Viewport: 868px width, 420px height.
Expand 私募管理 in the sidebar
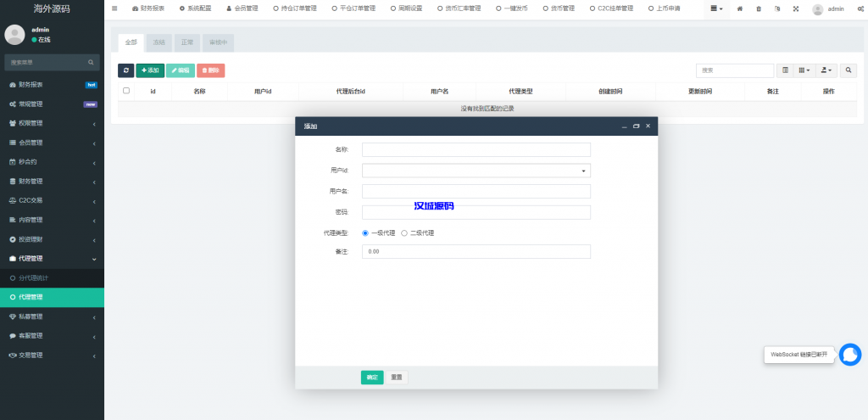(52, 317)
